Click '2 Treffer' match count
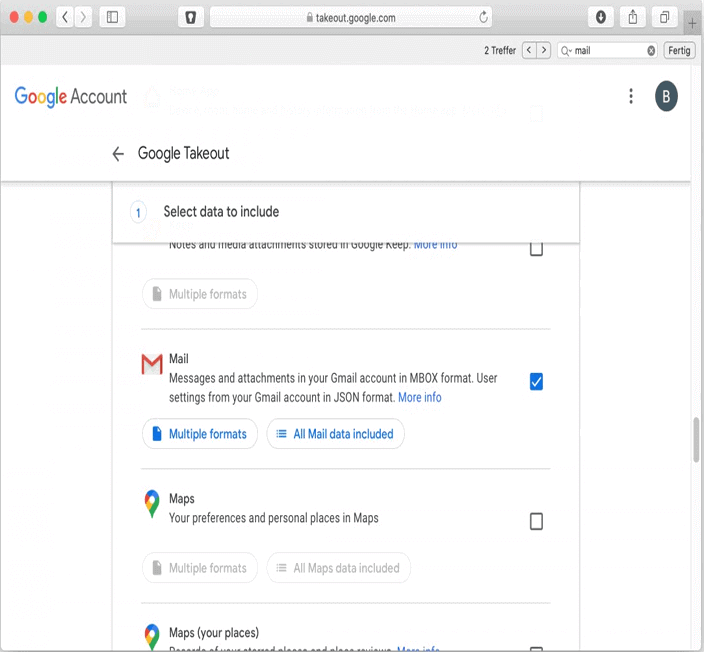The image size is (704, 652). (500, 50)
